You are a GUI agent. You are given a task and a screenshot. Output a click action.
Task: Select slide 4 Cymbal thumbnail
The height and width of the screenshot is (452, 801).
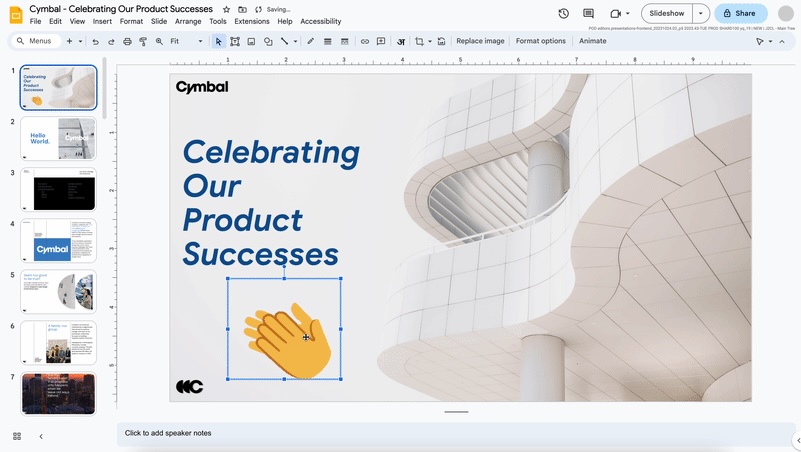(58, 241)
